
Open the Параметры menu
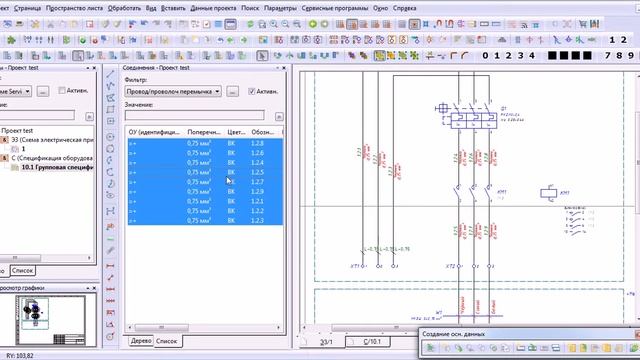(x=280, y=8)
